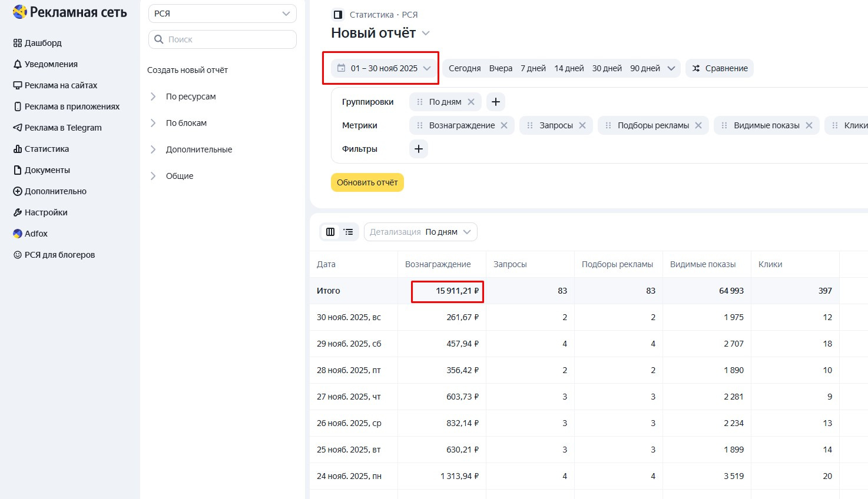868x499 pixels.
Task: Open the Детализация По дням dropdown
Action: click(x=420, y=232)
